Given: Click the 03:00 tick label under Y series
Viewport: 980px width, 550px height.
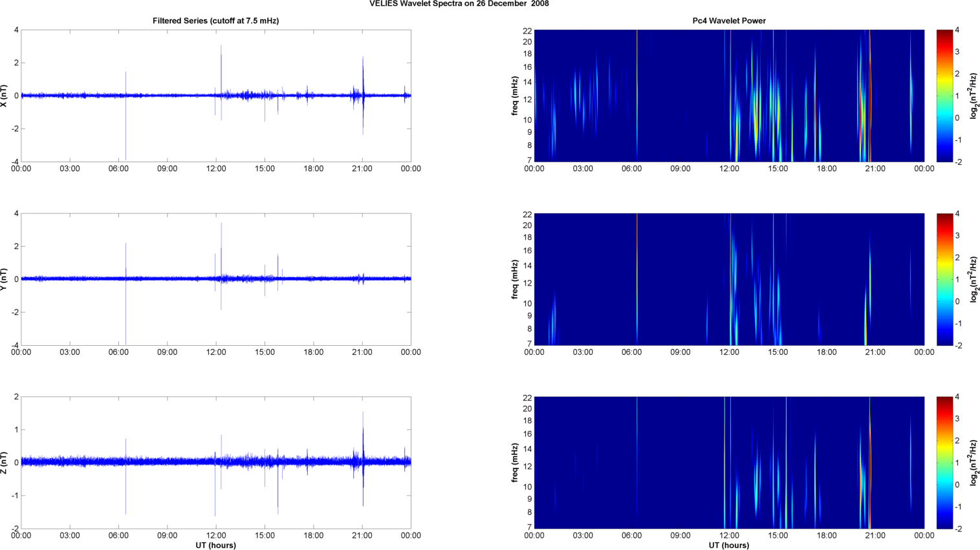Looking at the screenshot, I should 70,352.
